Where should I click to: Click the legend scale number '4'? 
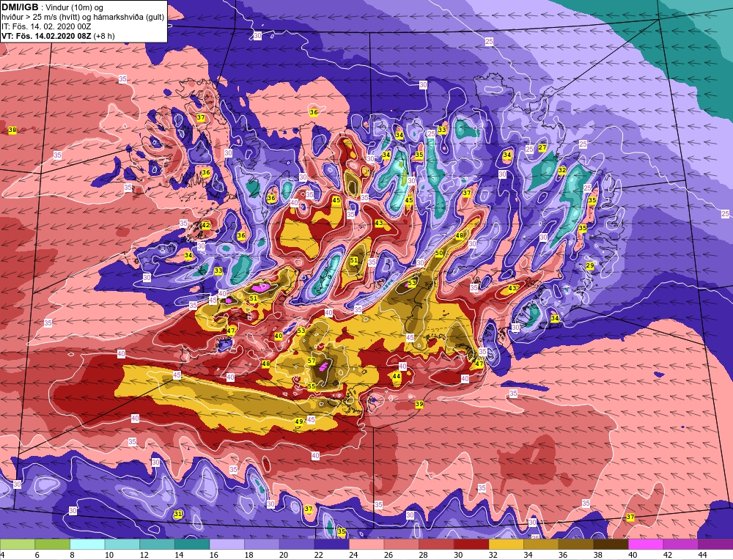coord(2,555)
